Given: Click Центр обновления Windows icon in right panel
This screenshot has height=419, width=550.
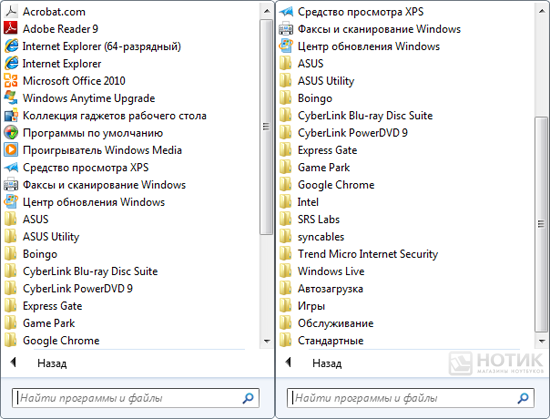Looking at the screenshot, I should coord(286,46).
